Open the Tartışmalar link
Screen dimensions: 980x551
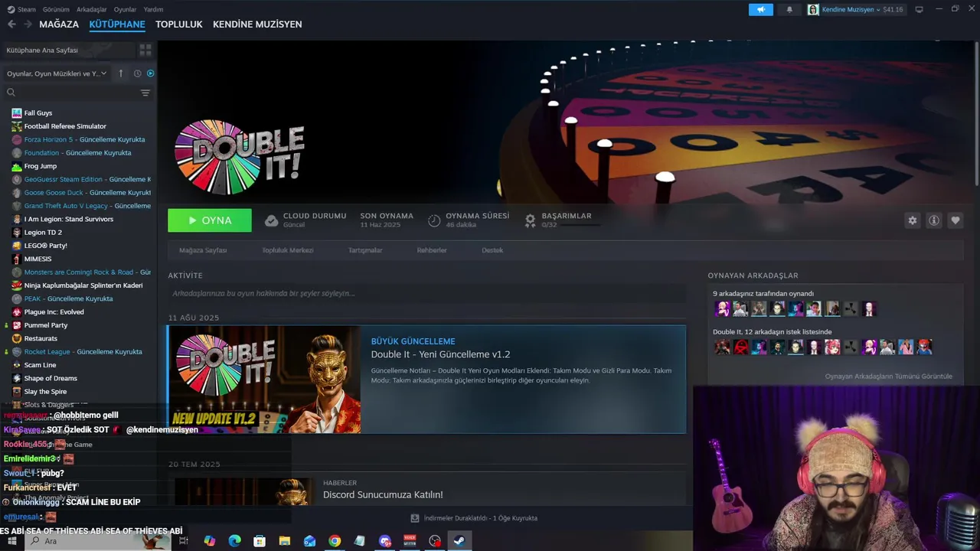pyautogui.click(x=365, y=250)
